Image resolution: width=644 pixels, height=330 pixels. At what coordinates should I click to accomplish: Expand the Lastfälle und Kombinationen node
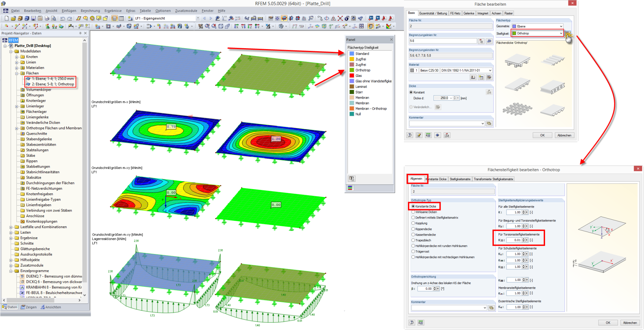pos(11,227)
